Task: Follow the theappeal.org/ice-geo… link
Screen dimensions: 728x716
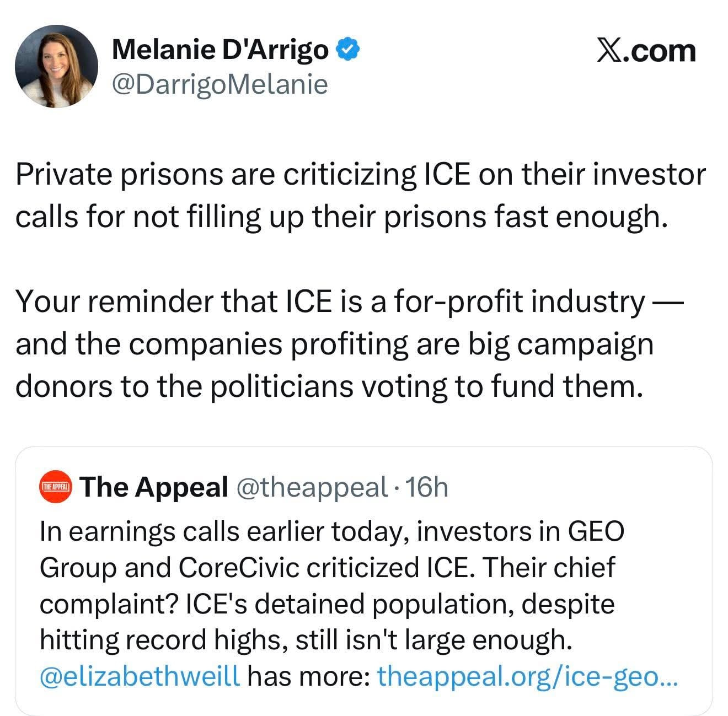Action: (x=528, y=676)
